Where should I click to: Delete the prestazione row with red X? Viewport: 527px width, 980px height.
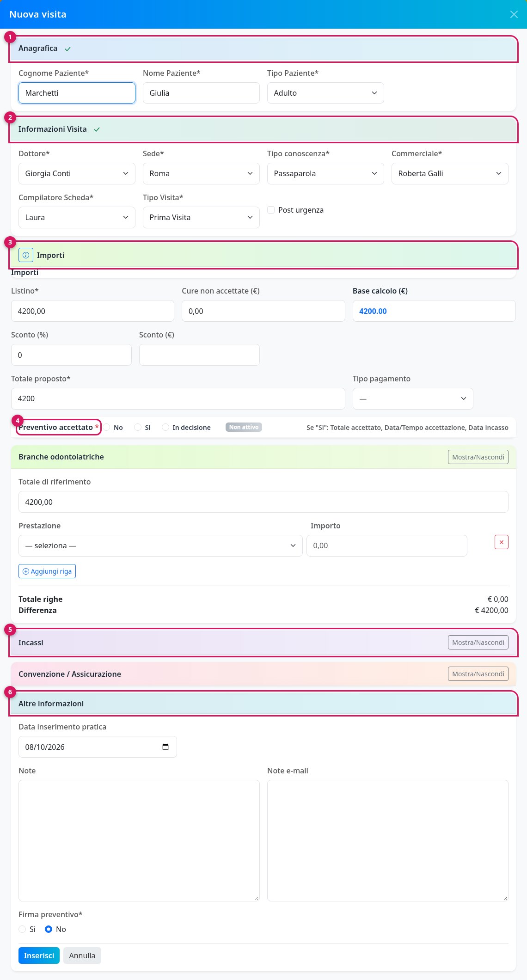502,542
